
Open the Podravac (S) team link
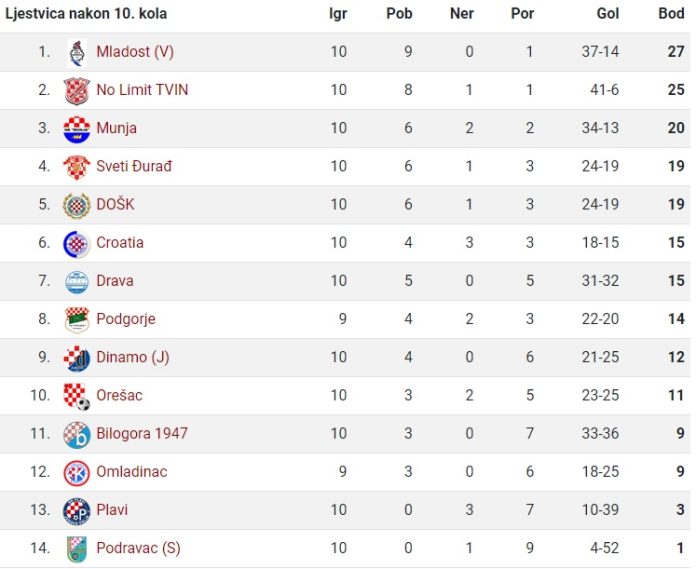tap(138, 548)
